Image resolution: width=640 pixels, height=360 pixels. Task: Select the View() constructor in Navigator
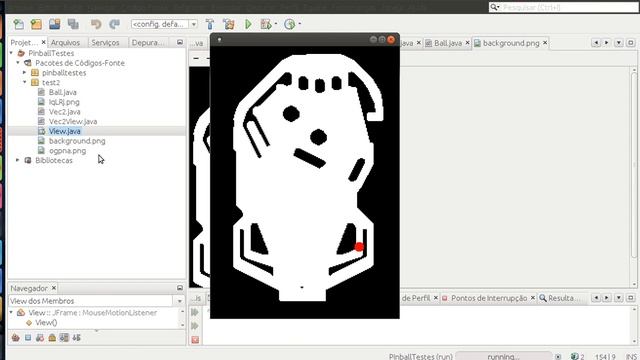46,322
